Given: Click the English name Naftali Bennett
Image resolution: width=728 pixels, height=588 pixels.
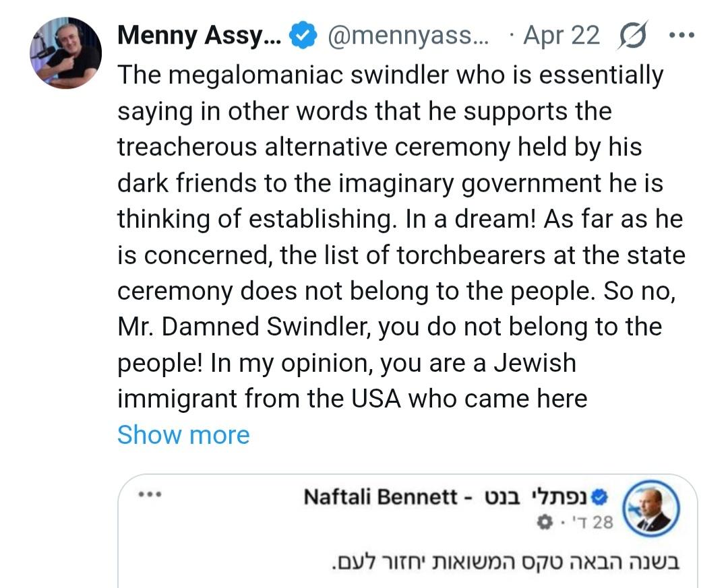Looking at the screenshot, I should pos(380,497).
